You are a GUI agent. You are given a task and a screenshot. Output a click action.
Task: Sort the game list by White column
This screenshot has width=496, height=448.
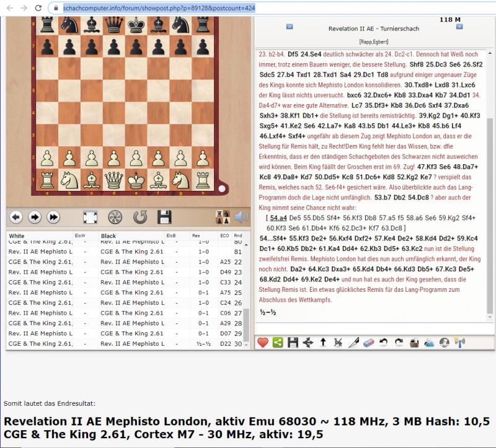(x=17, y=236)
